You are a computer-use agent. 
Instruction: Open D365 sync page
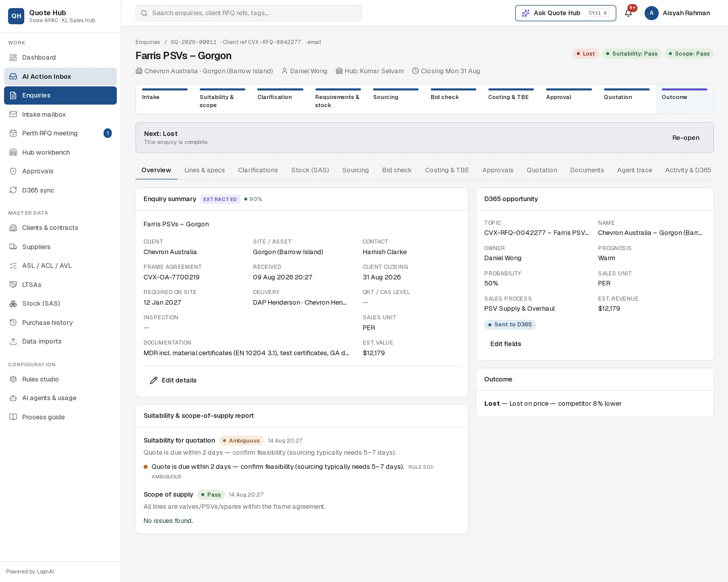coord(60,190)
